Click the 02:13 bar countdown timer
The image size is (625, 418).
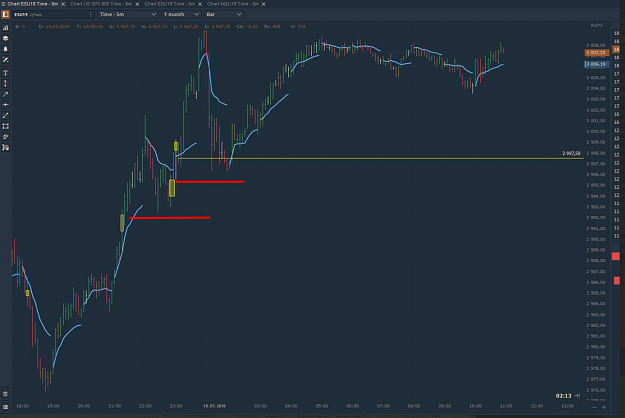point(563,396)
